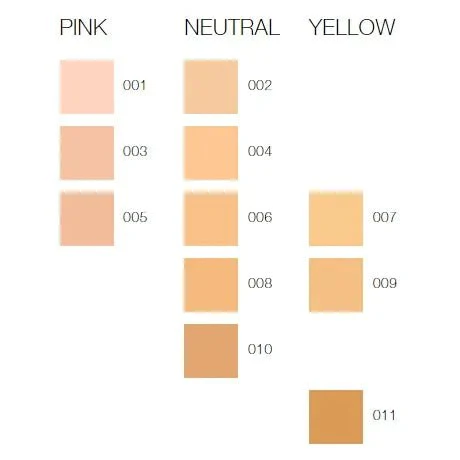Click the 007 shade number label
The image size is (460, 460).
[384, 217]
